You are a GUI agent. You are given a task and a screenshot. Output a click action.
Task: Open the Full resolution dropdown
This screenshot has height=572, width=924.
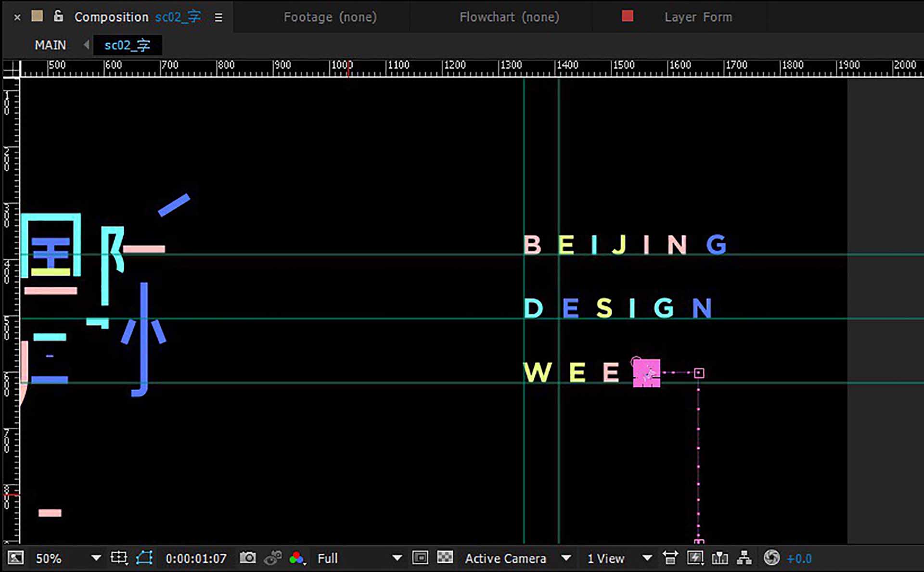[359, 558]
